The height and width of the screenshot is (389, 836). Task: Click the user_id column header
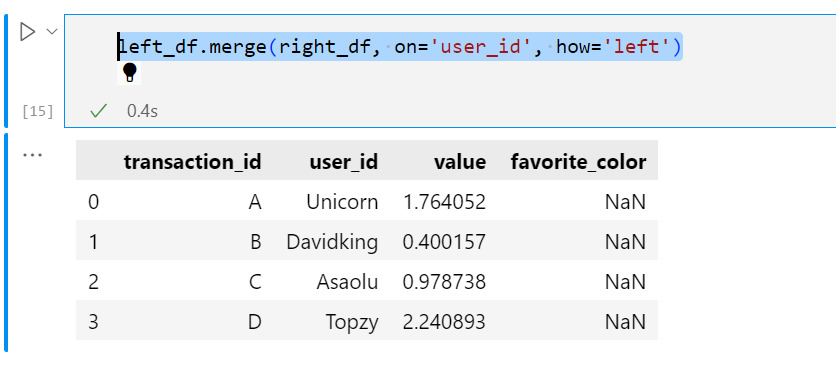pyautogui.click(x=343, y=161)
